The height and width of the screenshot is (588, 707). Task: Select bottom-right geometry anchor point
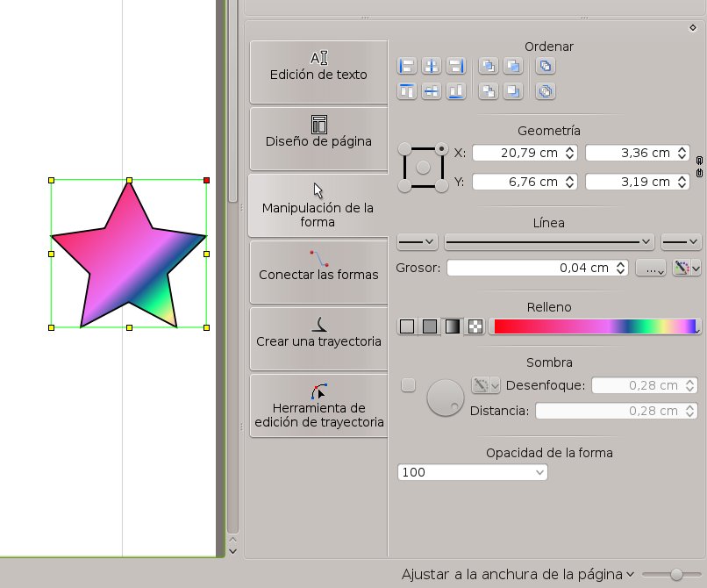click(442, 186)
